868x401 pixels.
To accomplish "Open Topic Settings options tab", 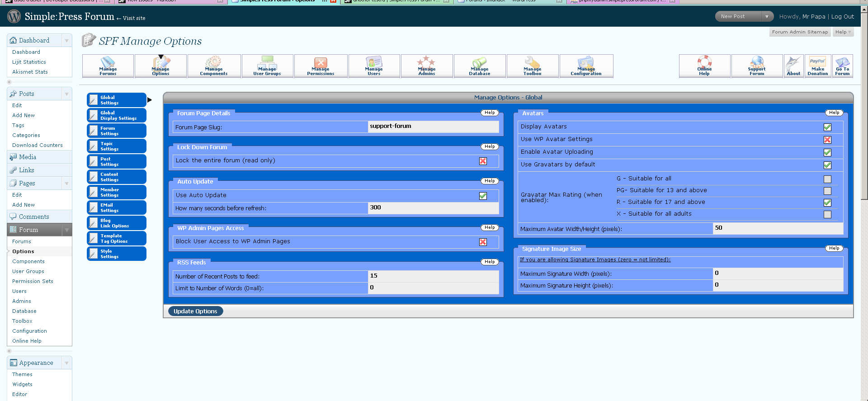I will (x=117, y=146).
